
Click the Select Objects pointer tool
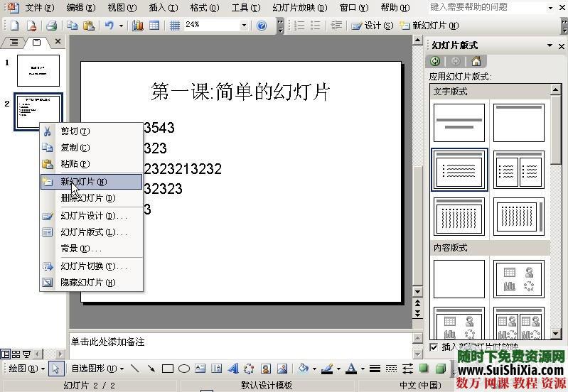(55, 369)
